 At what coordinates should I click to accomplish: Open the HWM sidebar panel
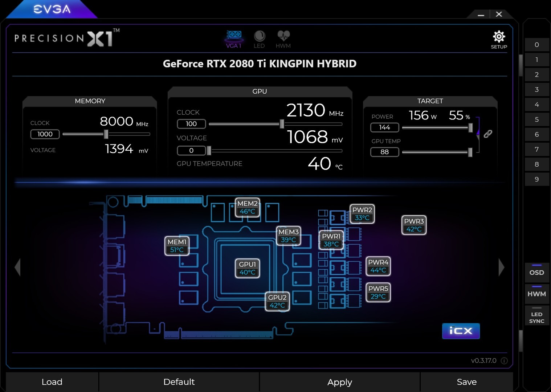coord(536,294)
